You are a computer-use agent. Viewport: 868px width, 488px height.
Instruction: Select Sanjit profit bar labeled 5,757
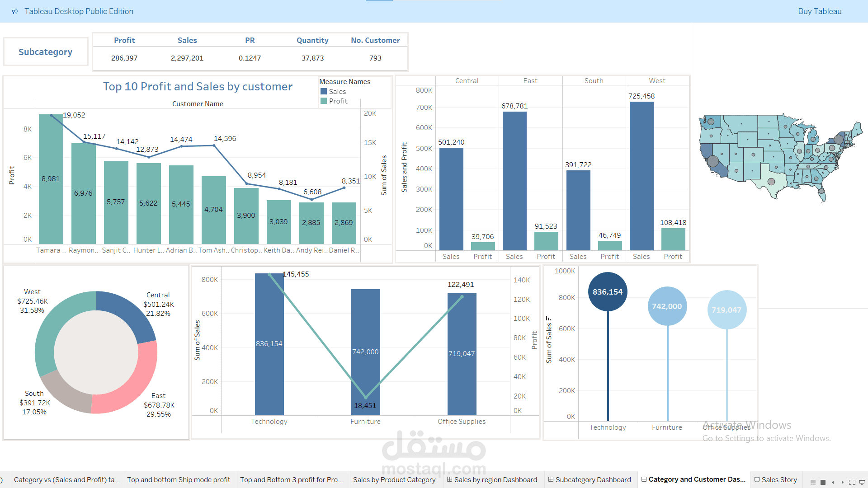(116, 202)
